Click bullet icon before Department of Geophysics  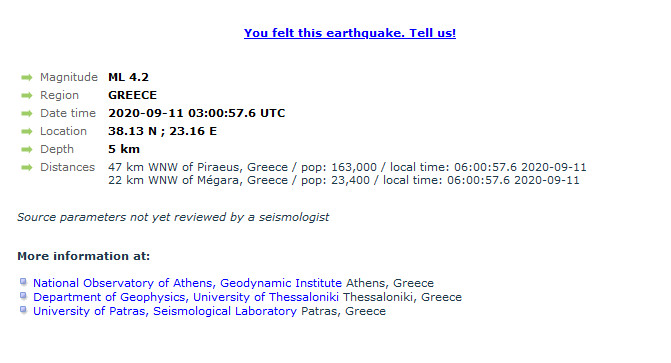tap(23, 296)
